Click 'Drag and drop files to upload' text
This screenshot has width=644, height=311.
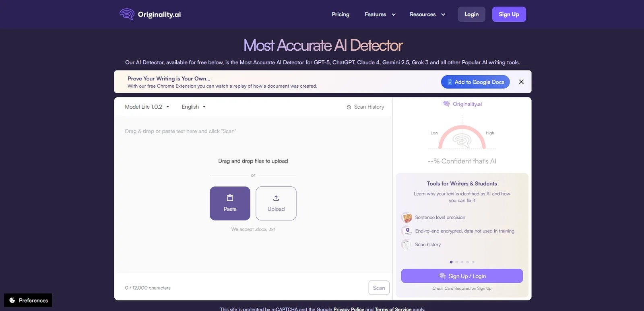(253, 161)
